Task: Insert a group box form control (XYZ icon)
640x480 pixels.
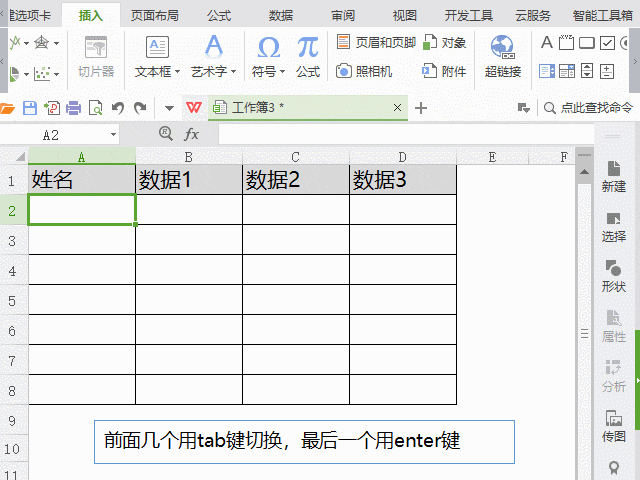Action: [566, 42]
